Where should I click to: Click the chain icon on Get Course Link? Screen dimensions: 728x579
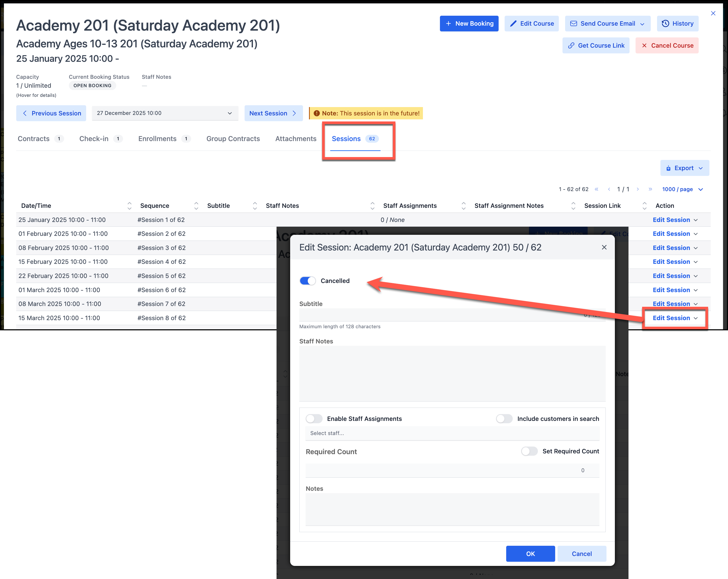tap(571, 45)
